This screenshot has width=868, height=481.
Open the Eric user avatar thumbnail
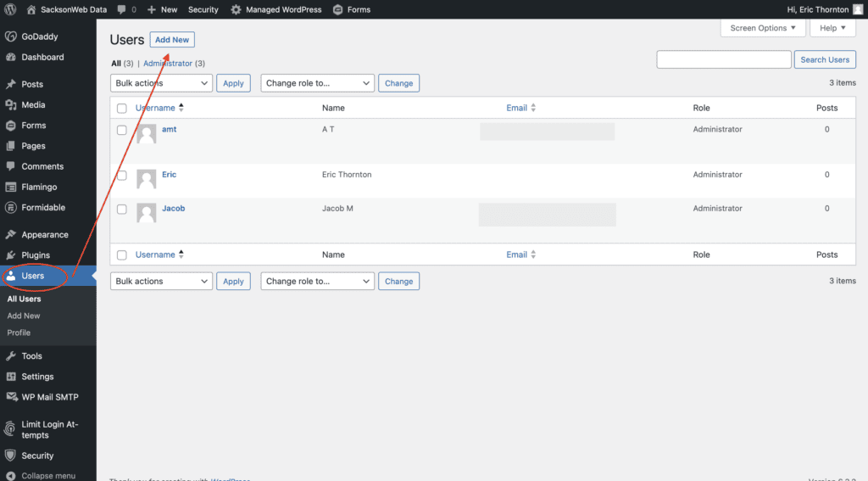[x=146, y=179]
